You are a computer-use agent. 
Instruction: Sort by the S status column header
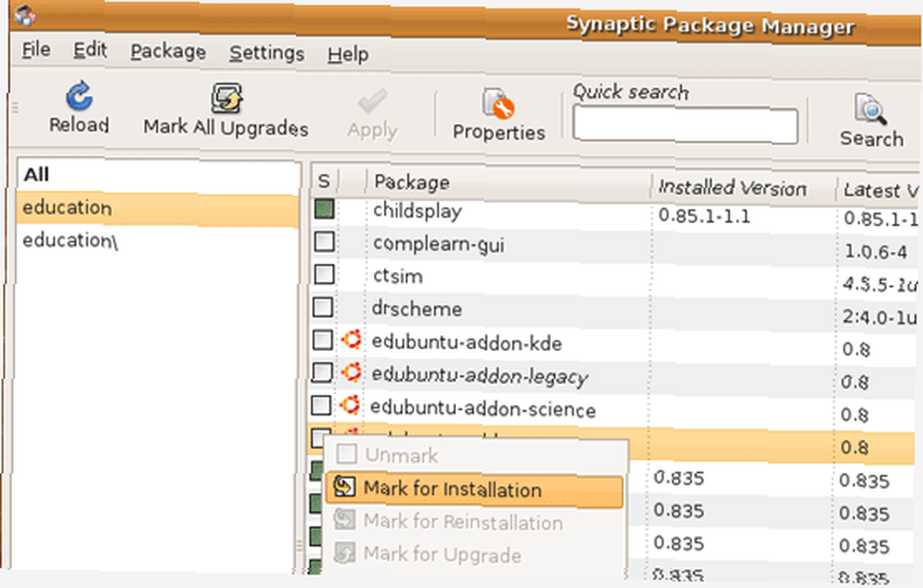324,181
